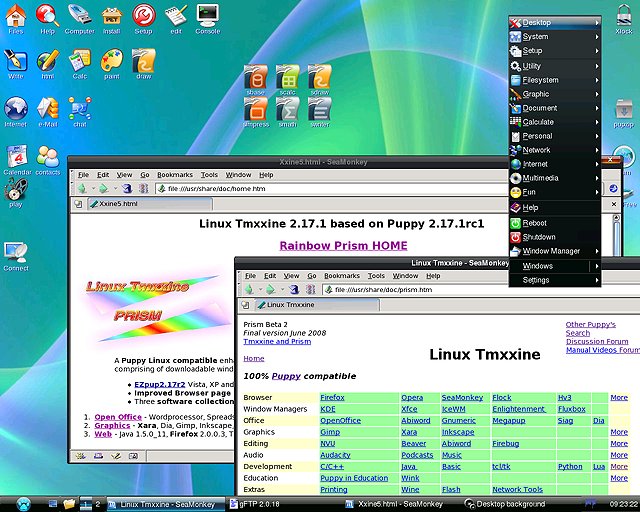Choose Shutdown from the menu
Viewport: 640px width, 512px height.
[555, 237]
